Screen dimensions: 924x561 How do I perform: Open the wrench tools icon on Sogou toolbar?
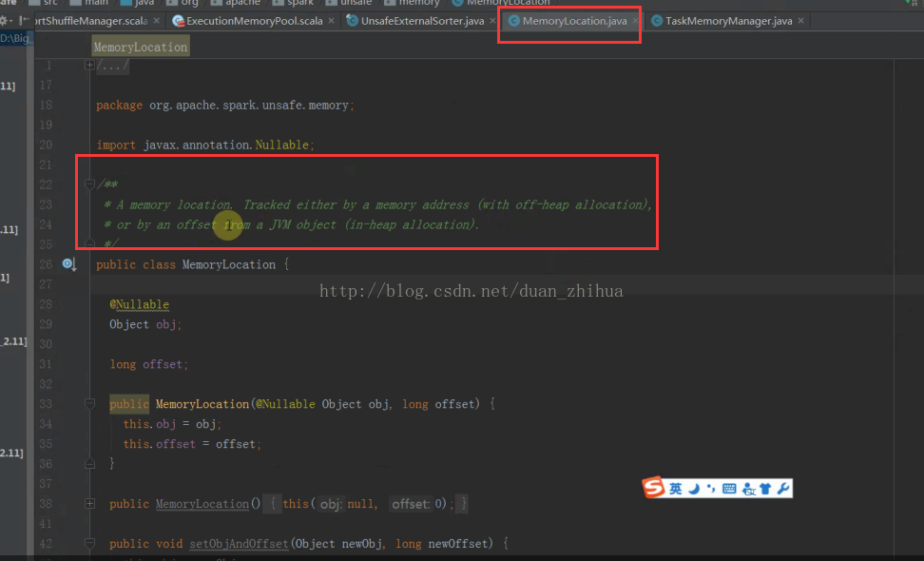[783, 489]
